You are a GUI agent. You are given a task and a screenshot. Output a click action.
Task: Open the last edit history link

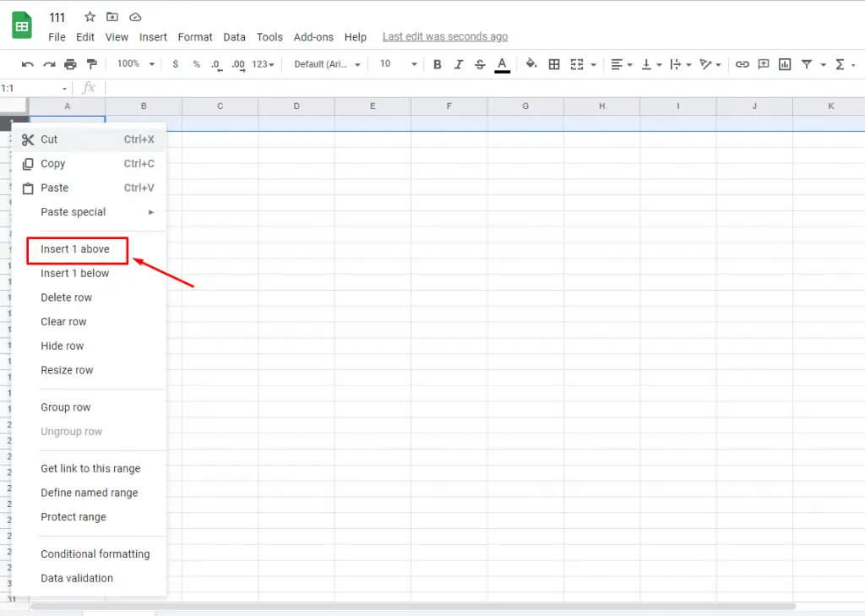445,36
